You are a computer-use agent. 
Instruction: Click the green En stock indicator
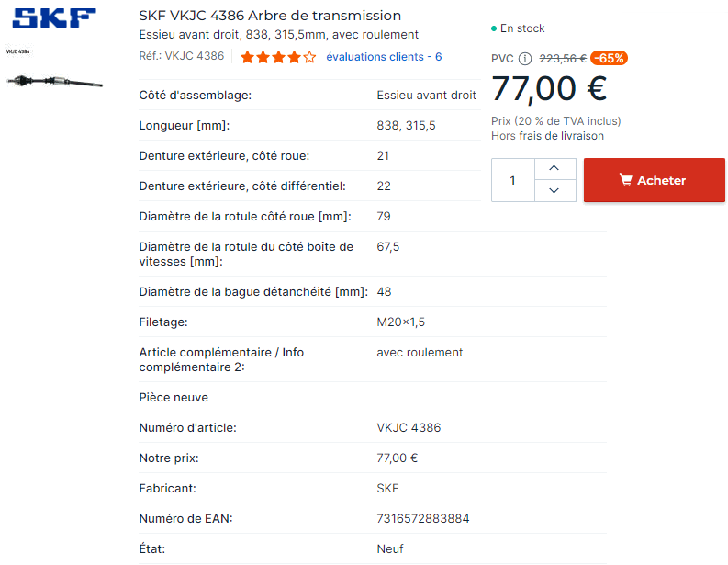519,28
